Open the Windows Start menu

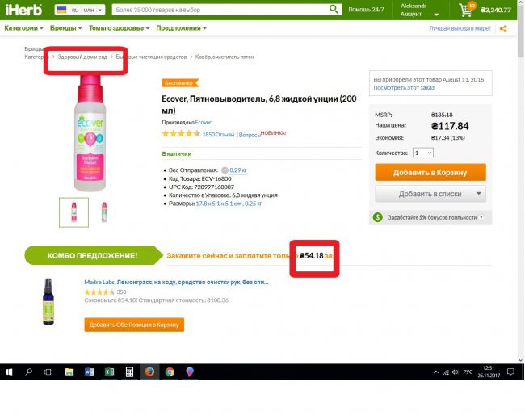(9, 372)
